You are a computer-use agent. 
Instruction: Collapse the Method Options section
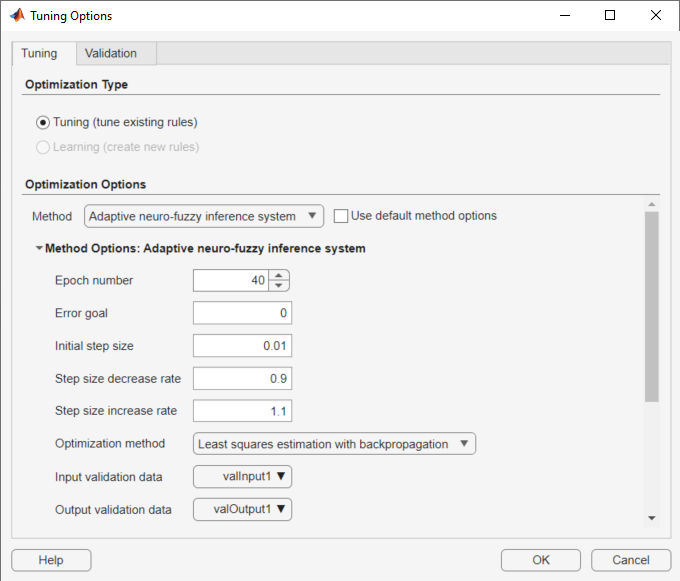pyautogui.click(x=39, y=248)
